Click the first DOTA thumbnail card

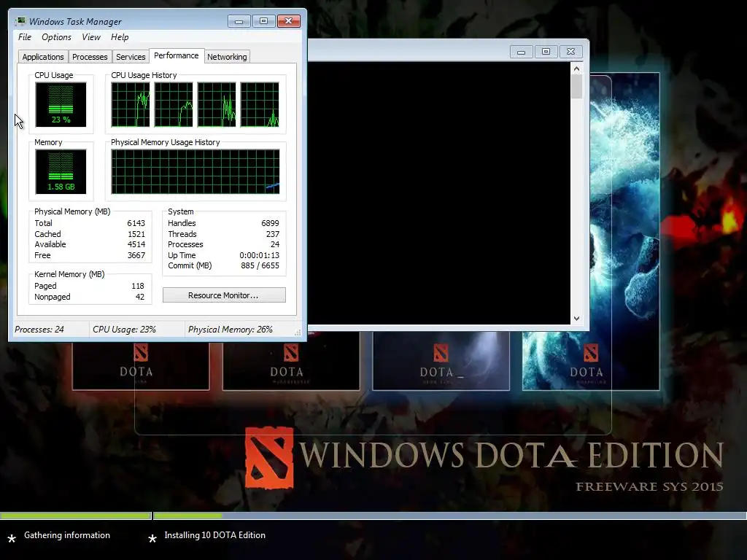click(x=141, y=366)
